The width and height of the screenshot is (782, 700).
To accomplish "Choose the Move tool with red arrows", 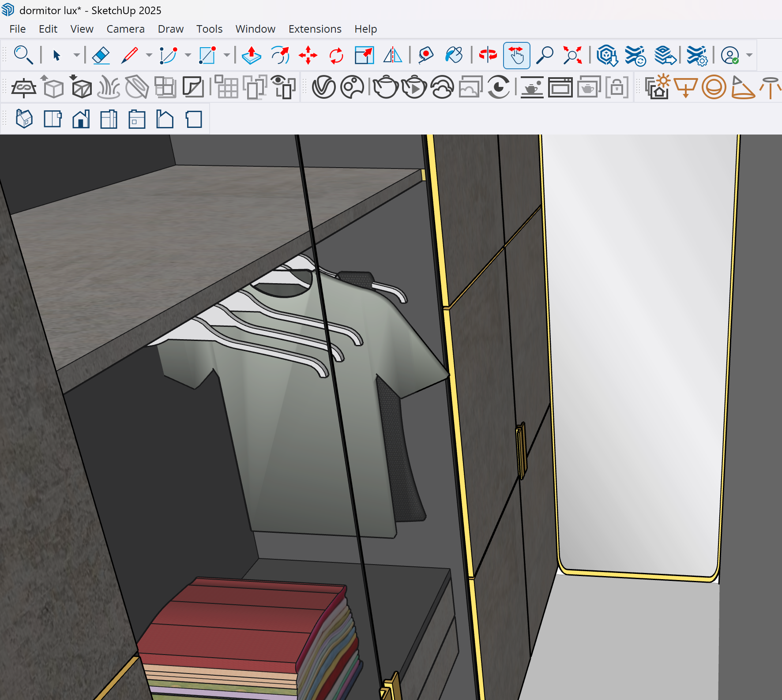I will [x=308, y=56].
